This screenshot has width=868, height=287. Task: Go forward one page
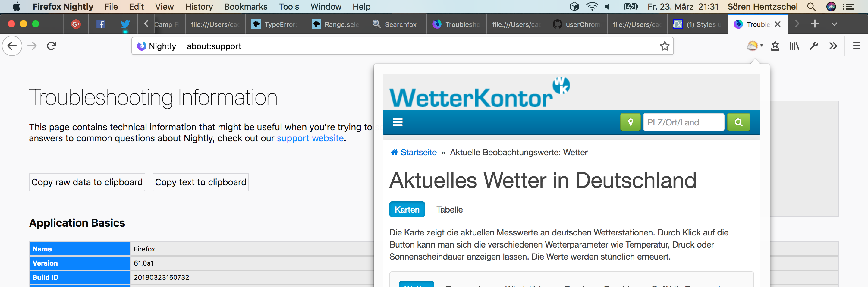coord(32,46)
